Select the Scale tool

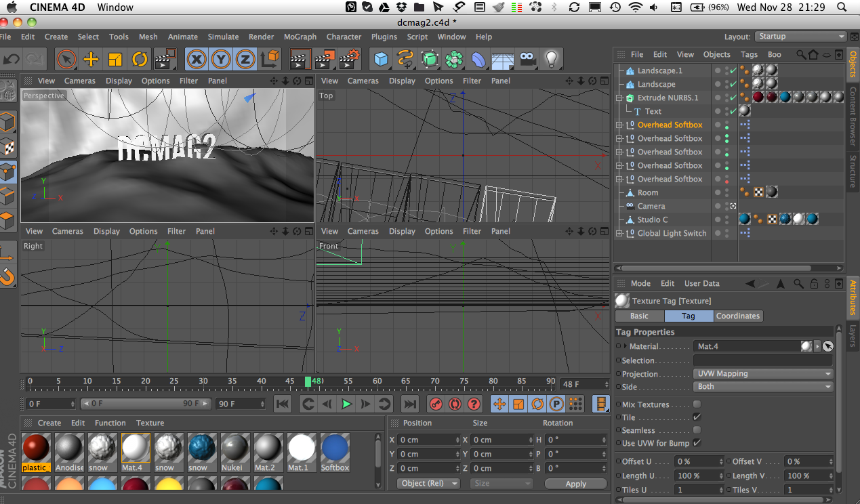115,59
